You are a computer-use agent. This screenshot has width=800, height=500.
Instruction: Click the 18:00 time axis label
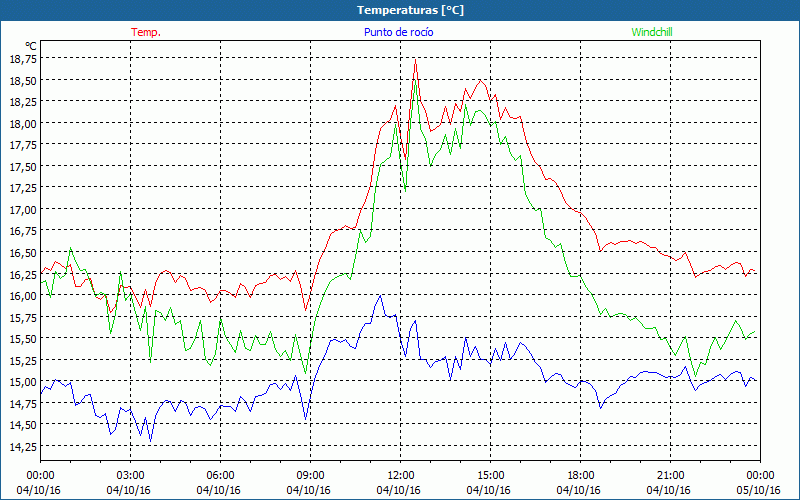point(581,476)
